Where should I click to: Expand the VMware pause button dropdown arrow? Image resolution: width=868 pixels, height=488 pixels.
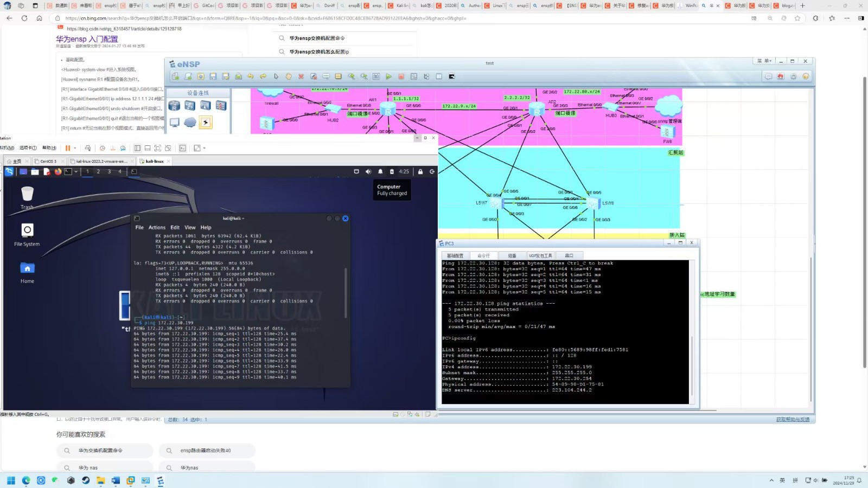pyautogui.click(x=75, y=148)
